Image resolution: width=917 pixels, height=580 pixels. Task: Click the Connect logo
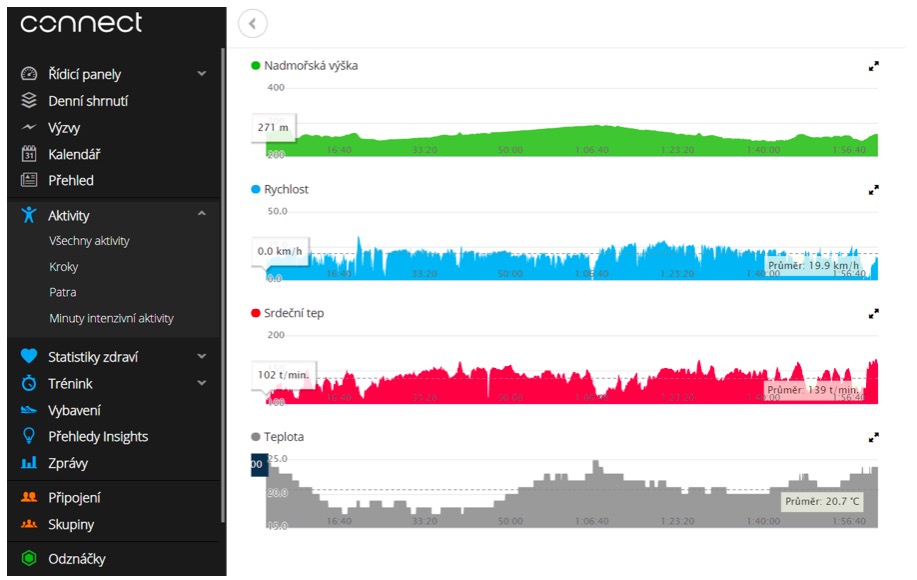click(81, 23)
